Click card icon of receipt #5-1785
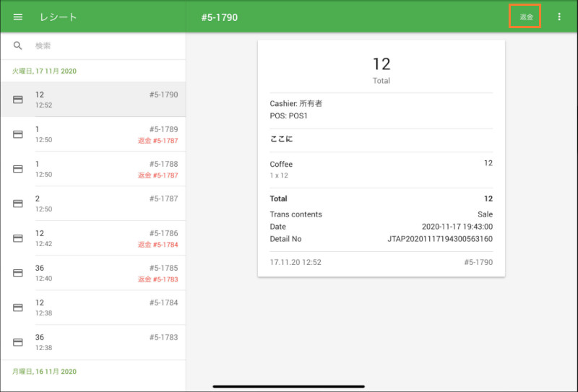Image resolution: width=578 pixels, height=392 pixels. (x=17, y=273)
